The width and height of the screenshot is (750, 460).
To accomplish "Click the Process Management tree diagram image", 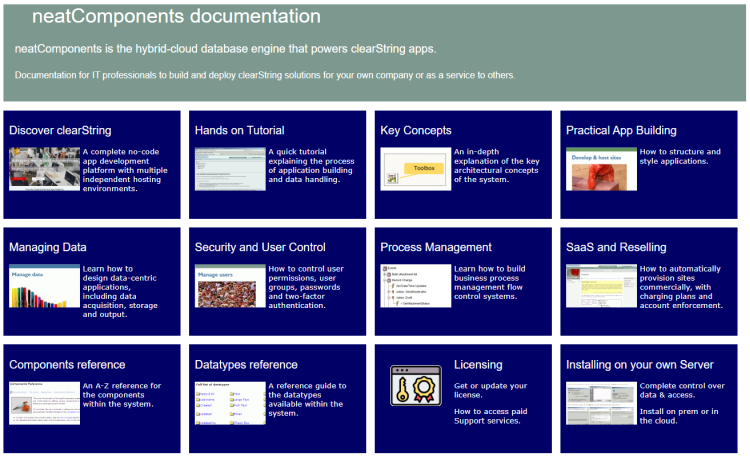I will (x=416, y=286).
